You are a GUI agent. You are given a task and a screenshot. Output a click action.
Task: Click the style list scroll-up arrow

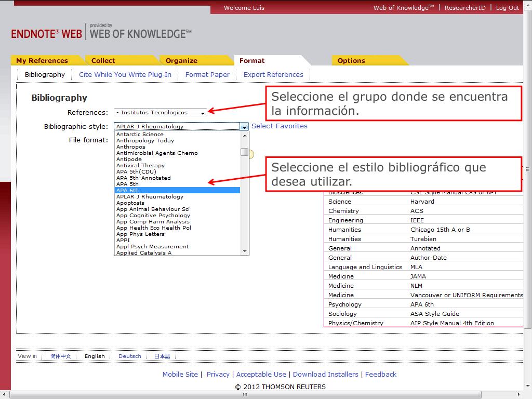click(x=244, y=136)
